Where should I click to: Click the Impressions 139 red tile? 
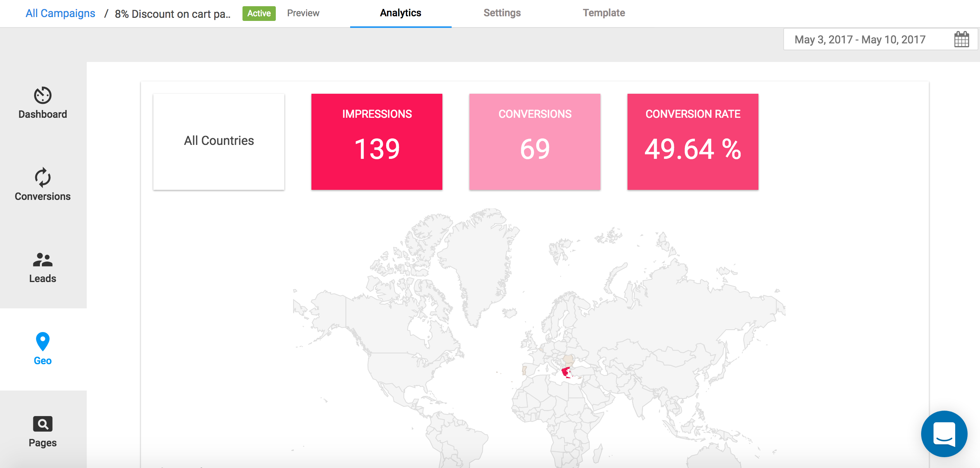(377, 141)
